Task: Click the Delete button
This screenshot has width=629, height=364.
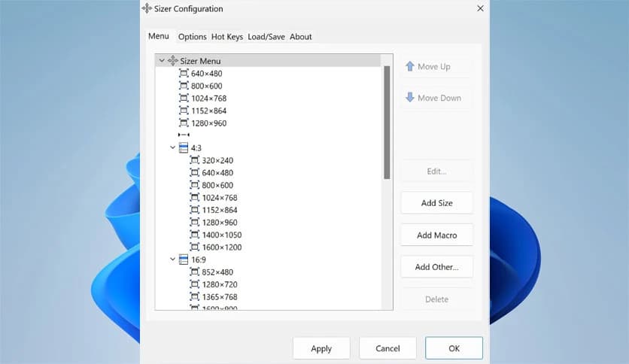Action: coord(436,299)
